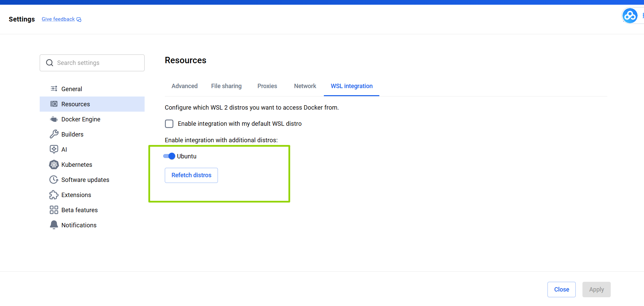Close the Settings page
644x306 pixels.
(562, 290)
